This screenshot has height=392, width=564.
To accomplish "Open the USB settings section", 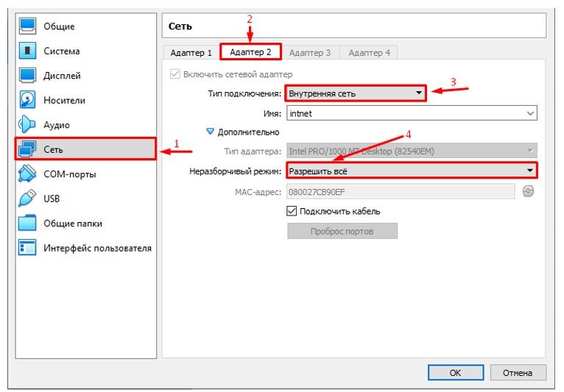I will 86,199.
